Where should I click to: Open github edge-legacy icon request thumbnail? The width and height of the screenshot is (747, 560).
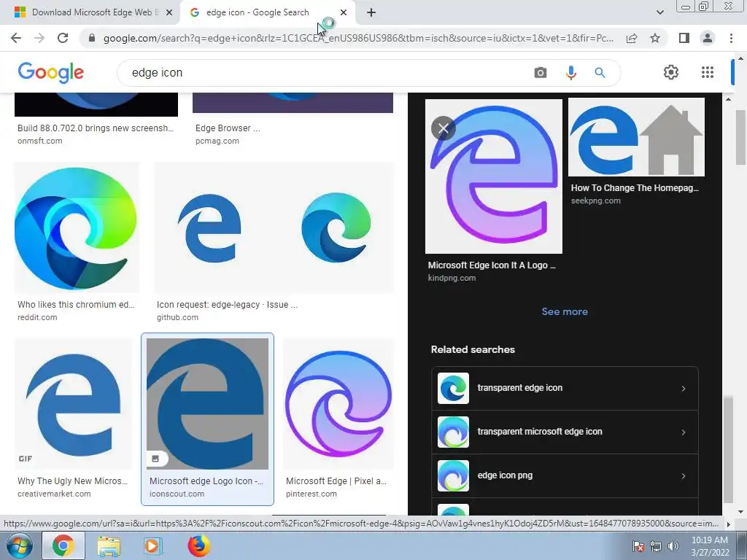[274, 227]
